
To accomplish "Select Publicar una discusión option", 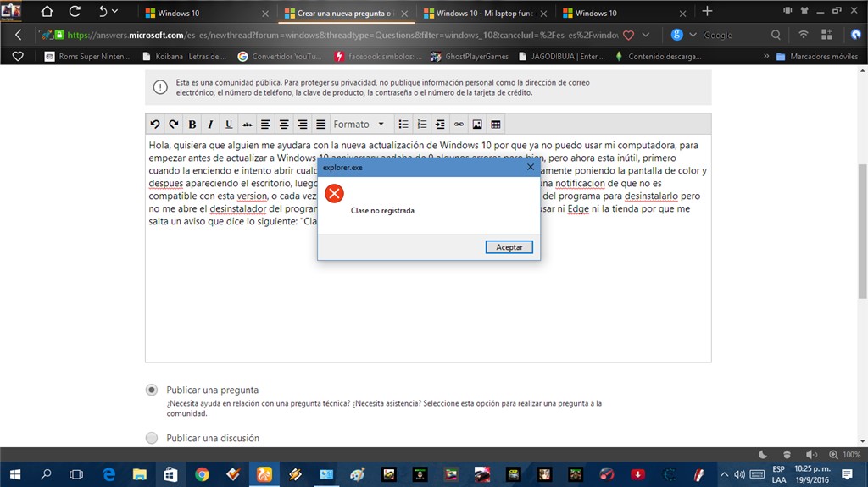I will (x=152, y=438).
